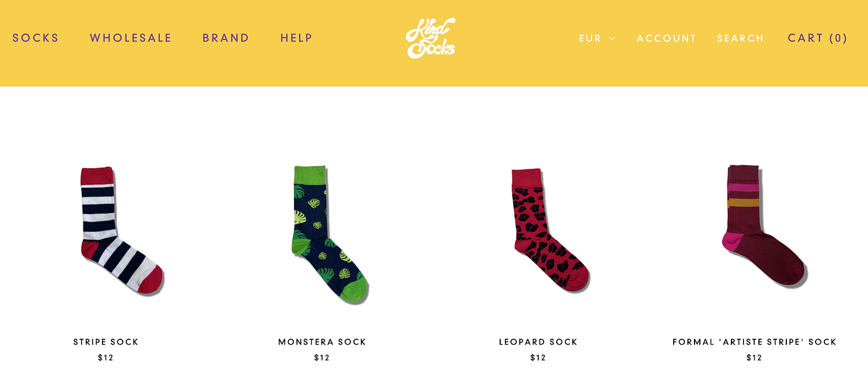This screenshot has width=868, height=372.
Task: Open the Stripe Sock title link
Action: tap(106, 342)
